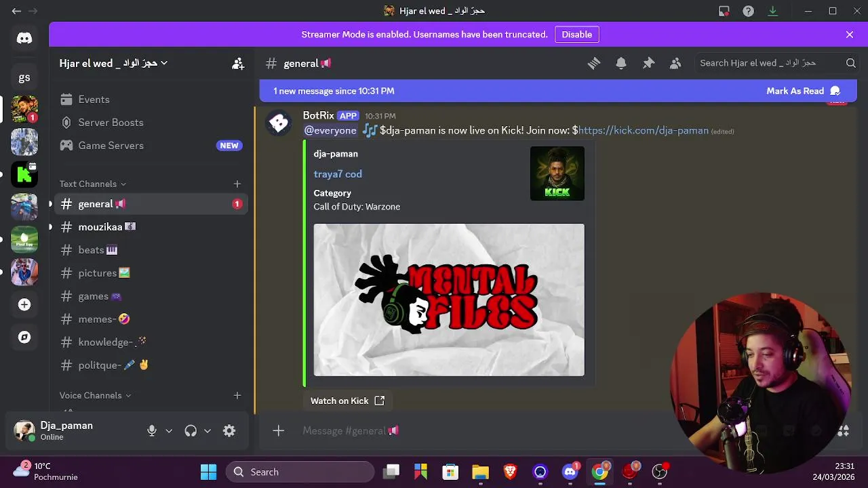The height and width of the screenshot is (488, 868).
Task: Click the @everyone mention
Action: click(330, 131)
